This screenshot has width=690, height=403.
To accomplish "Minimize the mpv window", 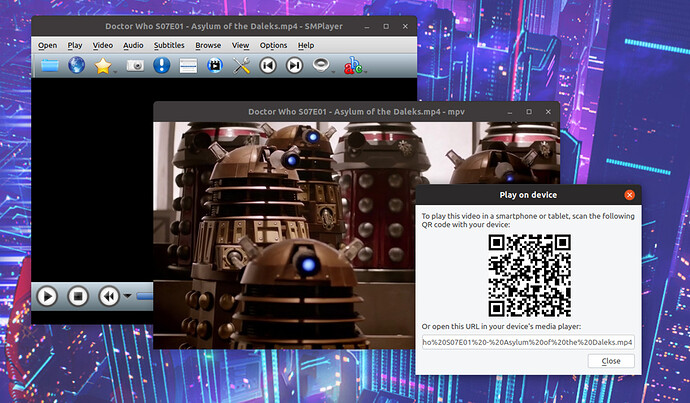I will point(510,112).
